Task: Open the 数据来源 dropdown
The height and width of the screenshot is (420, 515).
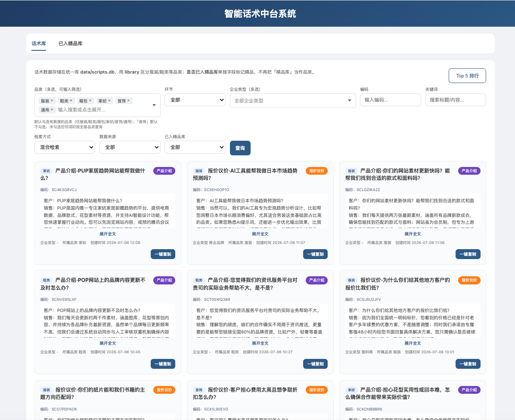Action: point(130,147)
